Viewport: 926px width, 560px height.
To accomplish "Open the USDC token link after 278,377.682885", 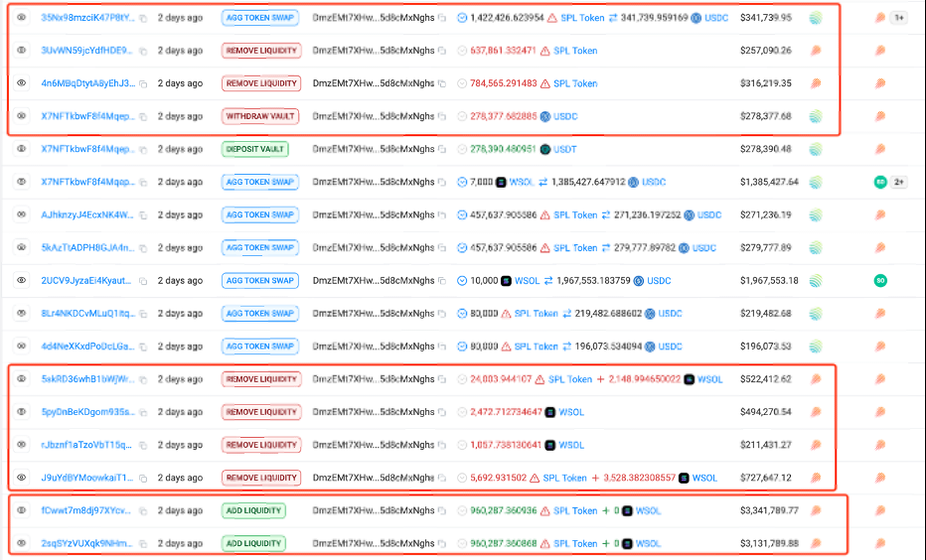I will point(564,116).
